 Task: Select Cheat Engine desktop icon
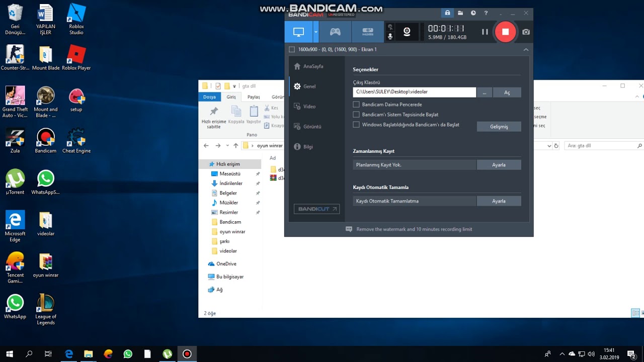pos(76,141)
